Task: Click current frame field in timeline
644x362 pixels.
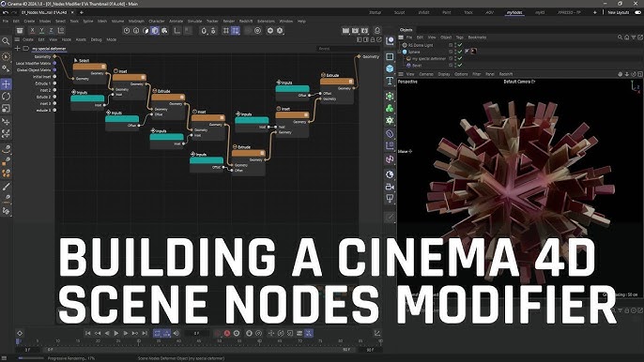Action: (196, 333)
